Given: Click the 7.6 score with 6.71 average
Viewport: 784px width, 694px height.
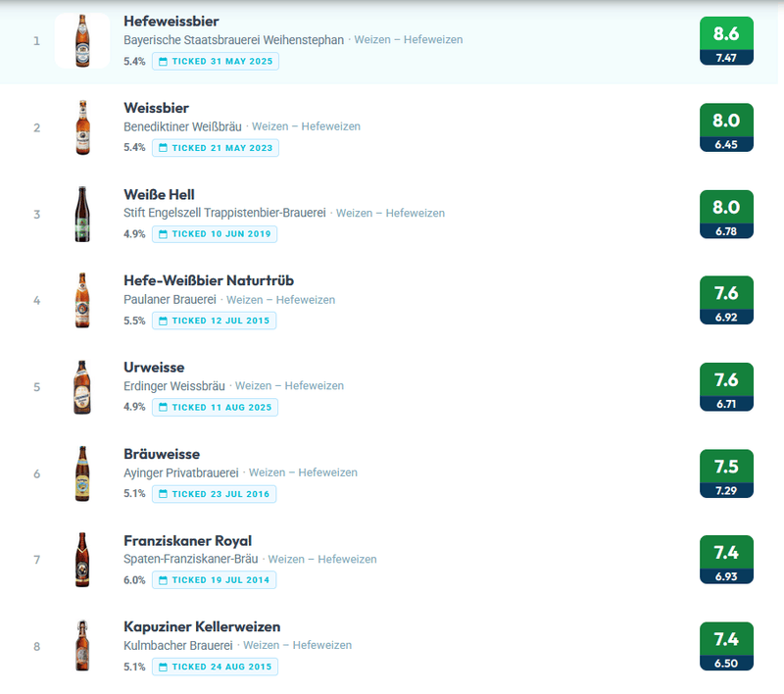Looking at the screenshot, I should point(726,387).
